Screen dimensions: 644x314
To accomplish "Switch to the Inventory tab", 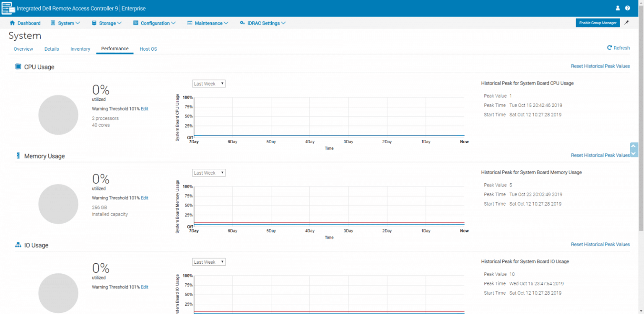I will point(80,49).
